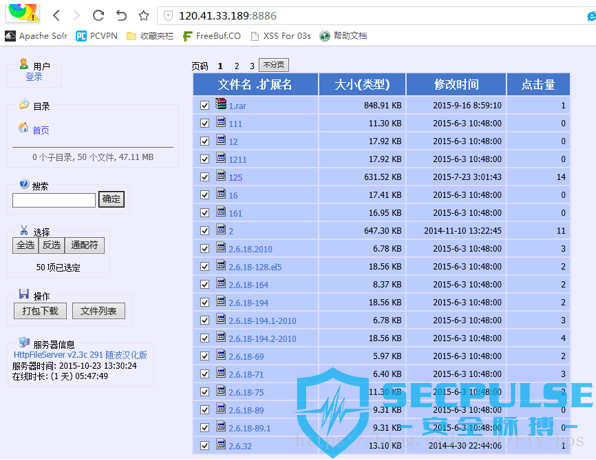This screenshot has height=460, width=596.
Task: Click the 登录 login link
Action: coord(34,77)
